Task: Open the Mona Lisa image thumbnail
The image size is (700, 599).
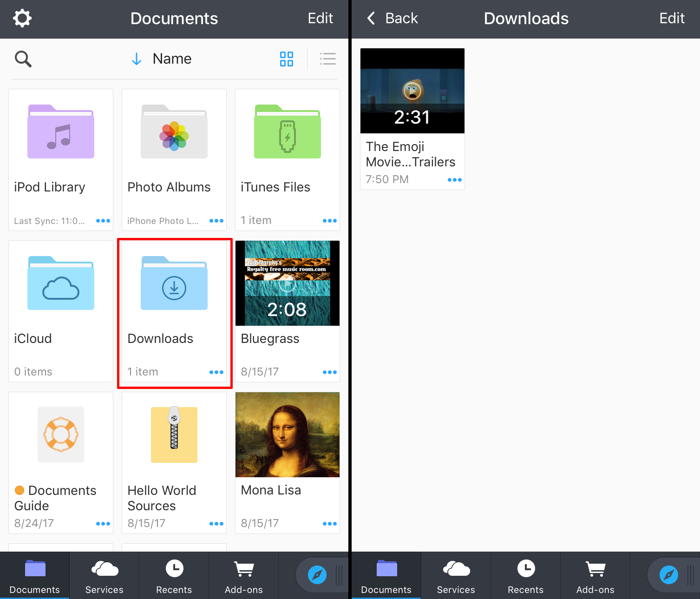Action: pyautogui.click(x=288, y=434)
